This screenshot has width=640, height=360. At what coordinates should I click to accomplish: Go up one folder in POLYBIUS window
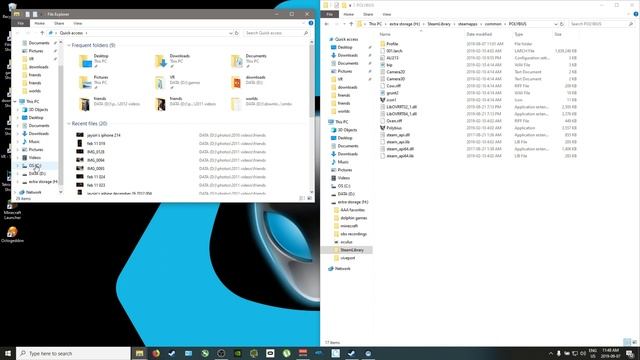tap(351, 24)
